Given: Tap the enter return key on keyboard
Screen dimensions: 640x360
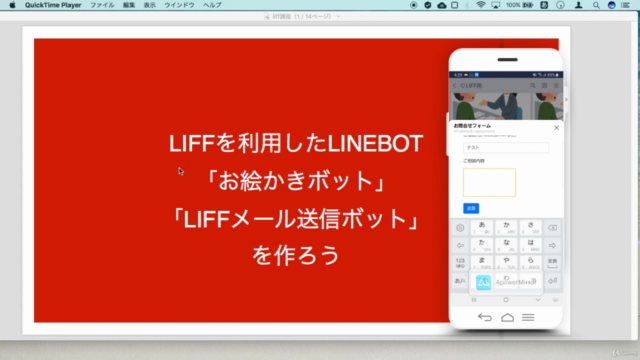Looking at the screenshot, I should pos(552,281).
